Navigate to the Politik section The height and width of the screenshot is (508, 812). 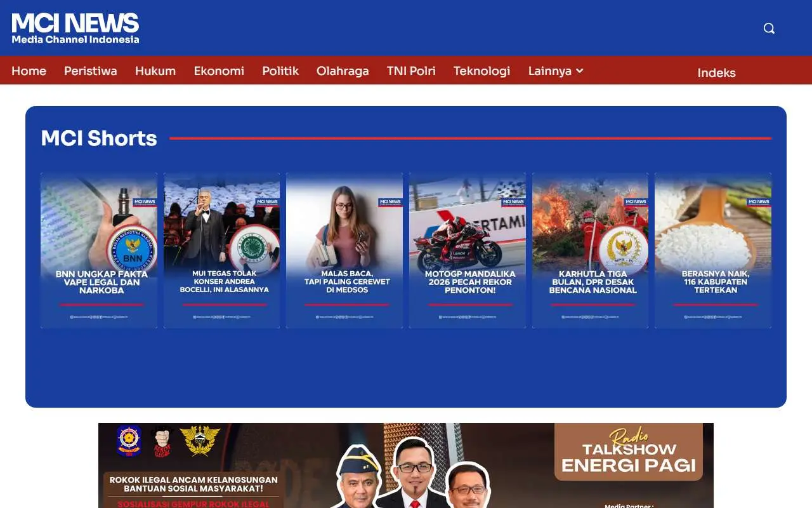(x=280, y=71)
